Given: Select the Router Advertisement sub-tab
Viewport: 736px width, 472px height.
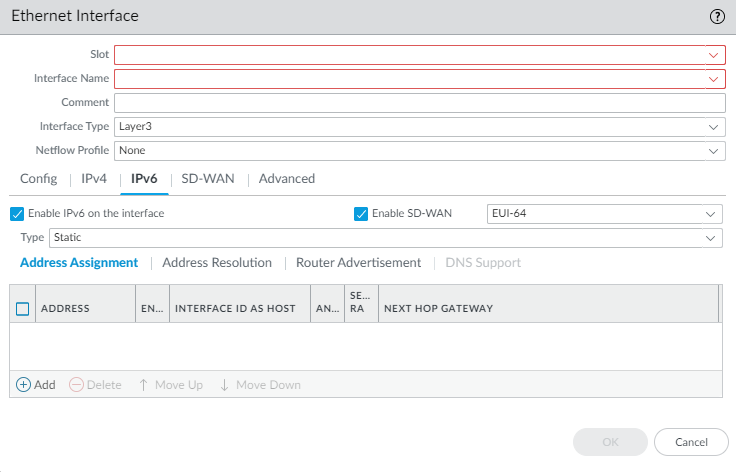Looking at the screenshot, I should [358, 263].
